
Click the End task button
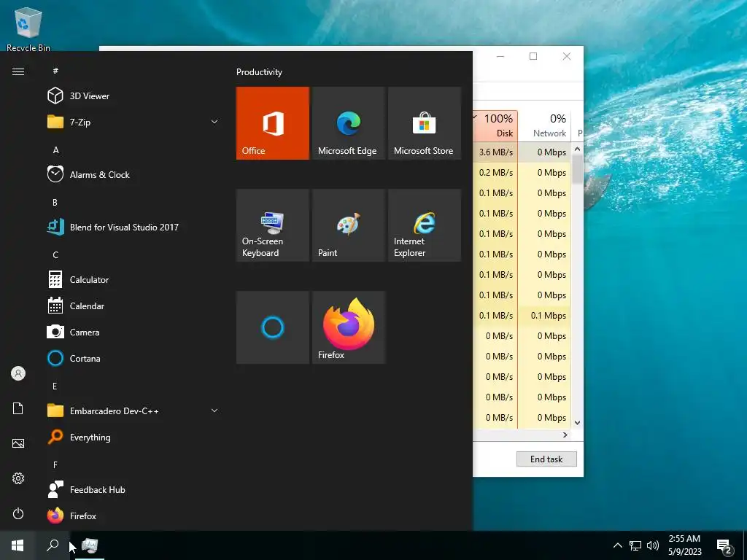tap(546, 459)
